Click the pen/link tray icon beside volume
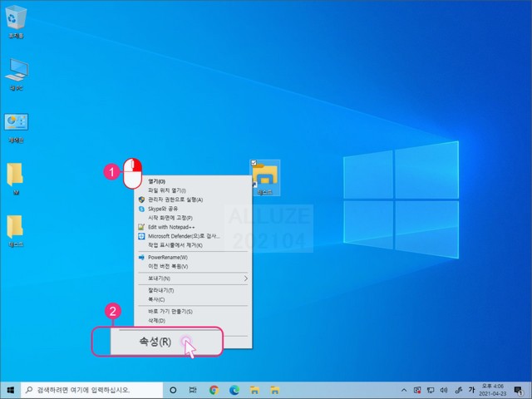 458,390
